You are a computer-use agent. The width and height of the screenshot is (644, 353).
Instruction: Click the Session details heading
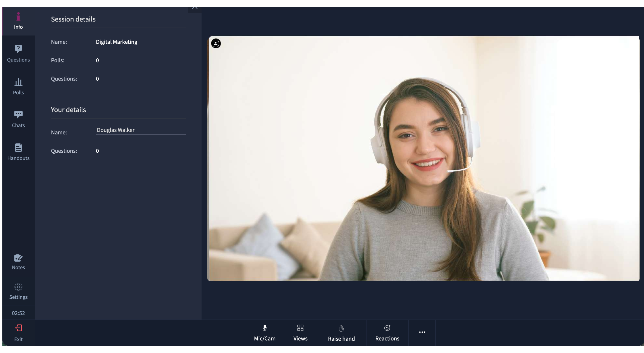click(x=73, y=19)
